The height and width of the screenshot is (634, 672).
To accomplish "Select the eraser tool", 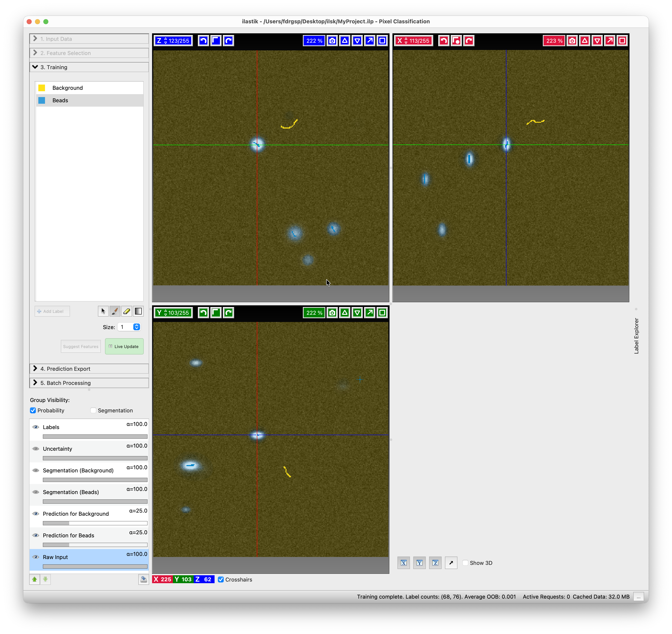I will click(127, 311).
